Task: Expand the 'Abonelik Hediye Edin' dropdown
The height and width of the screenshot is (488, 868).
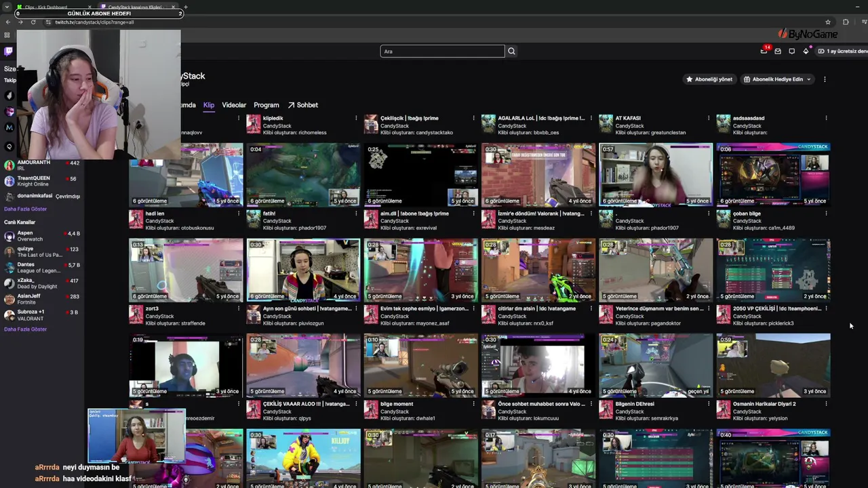Action: pos(776,79)
